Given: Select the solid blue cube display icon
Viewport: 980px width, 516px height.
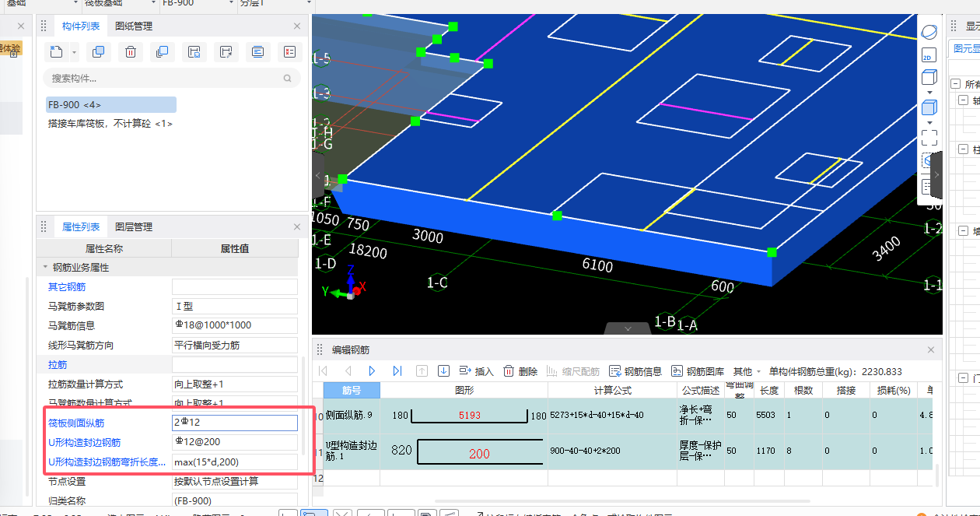Looking at the screenshot, I should tap(929, 107).
